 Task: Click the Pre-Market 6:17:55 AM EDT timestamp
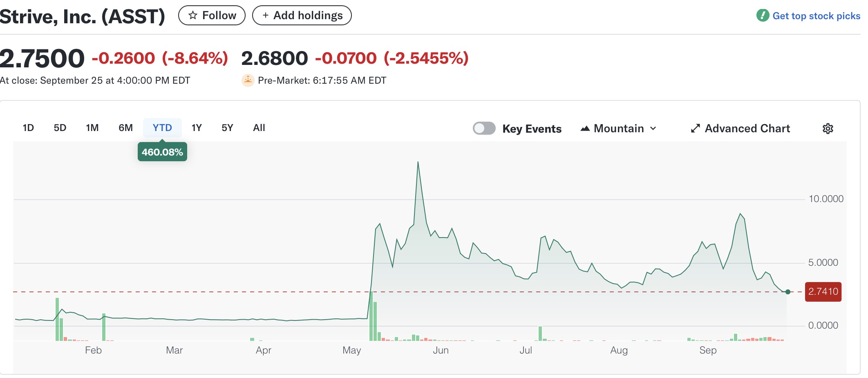coord(322,80)
